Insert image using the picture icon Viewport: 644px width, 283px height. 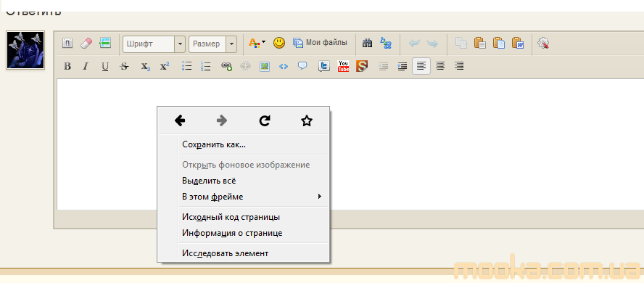coord(265,66)
